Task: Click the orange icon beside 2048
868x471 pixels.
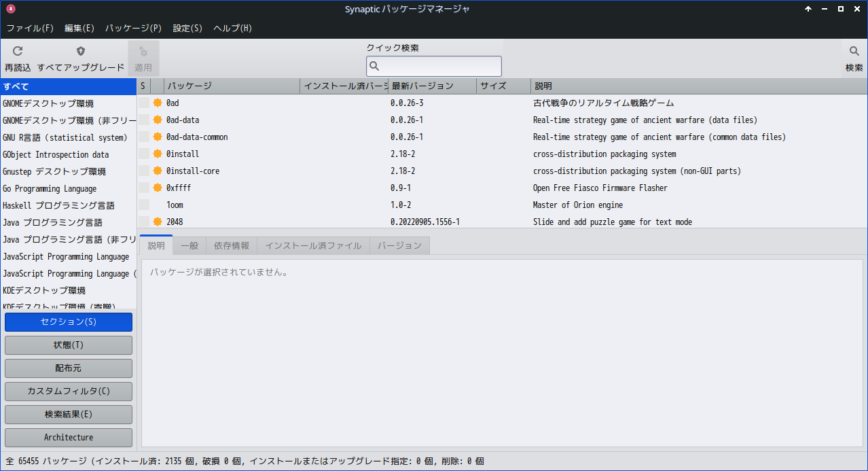Action: point(158,222)
